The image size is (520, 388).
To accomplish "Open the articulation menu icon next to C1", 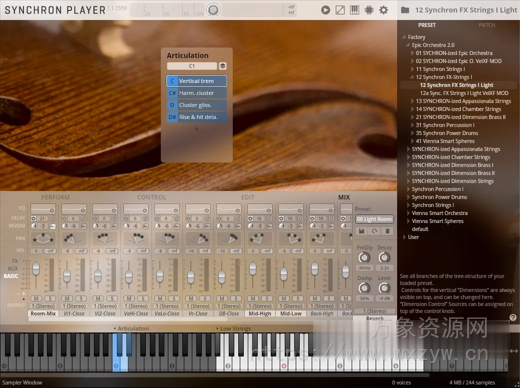I will pyautogui.click(x=223, y=66).
